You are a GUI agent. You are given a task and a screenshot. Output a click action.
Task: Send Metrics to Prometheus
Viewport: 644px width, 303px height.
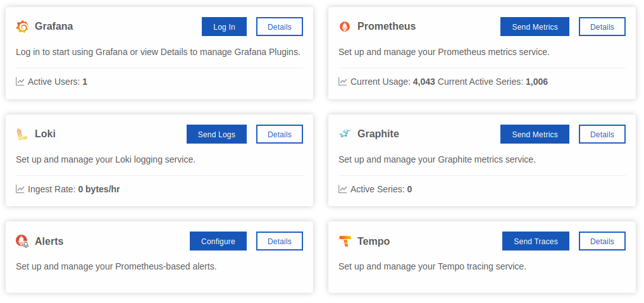[x=535, y=27]
